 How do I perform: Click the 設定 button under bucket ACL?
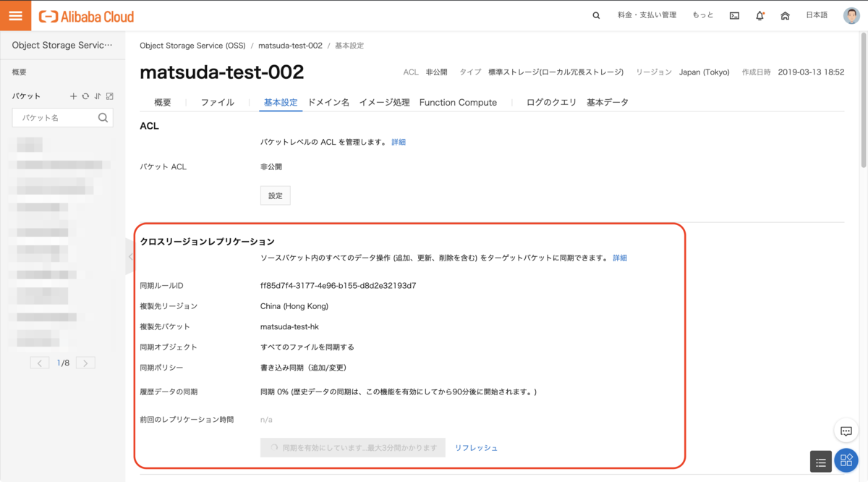pos(276,195)
